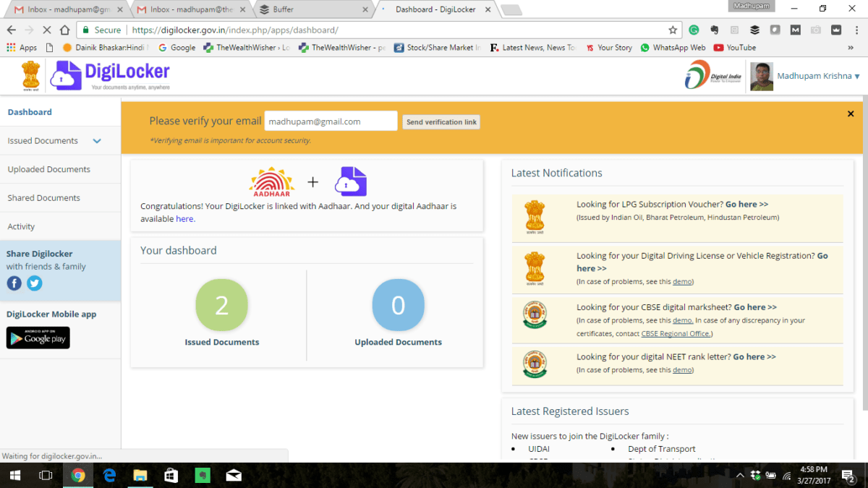The height and width of the screenshot is (488, 868).
Task: Expand the Issued Documents submenu
Action: 97,141
